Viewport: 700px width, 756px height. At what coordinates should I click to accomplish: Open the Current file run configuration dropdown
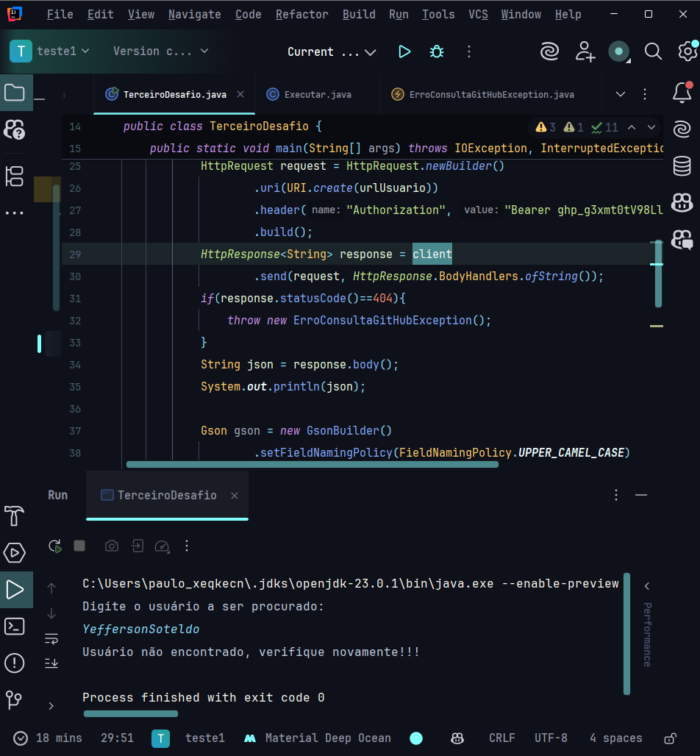click(x=331, y=52)
